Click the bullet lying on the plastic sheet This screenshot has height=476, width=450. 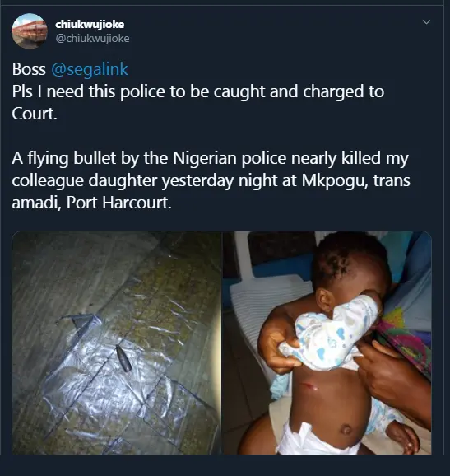pyautogui.click(x=123, y=358)
